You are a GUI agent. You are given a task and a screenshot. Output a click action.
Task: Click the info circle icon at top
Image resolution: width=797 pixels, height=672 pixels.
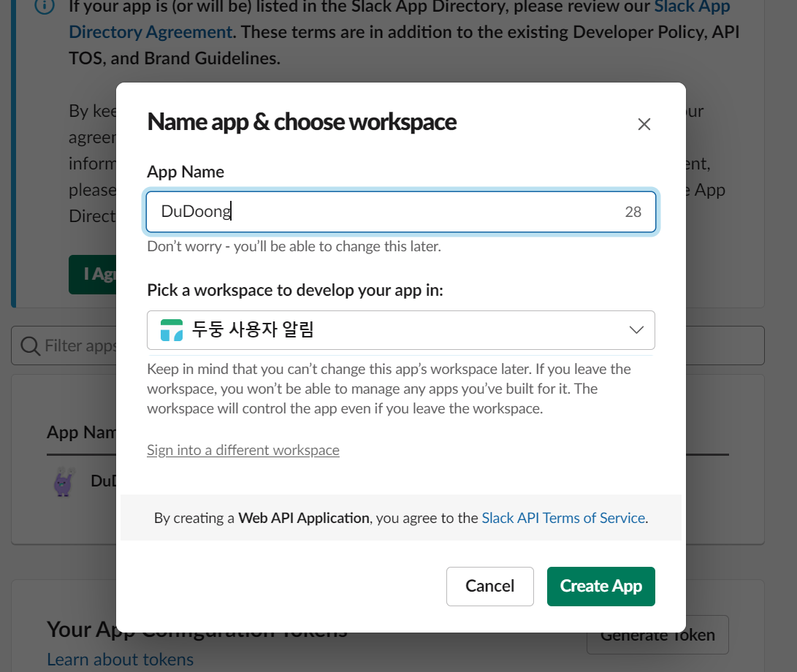coord(45,6)
